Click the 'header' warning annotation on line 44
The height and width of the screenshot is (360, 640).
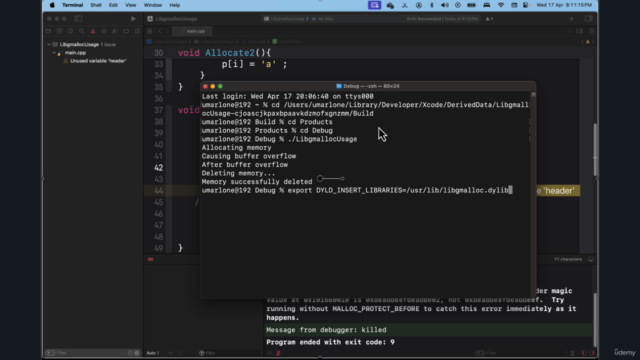pos(558,191)
